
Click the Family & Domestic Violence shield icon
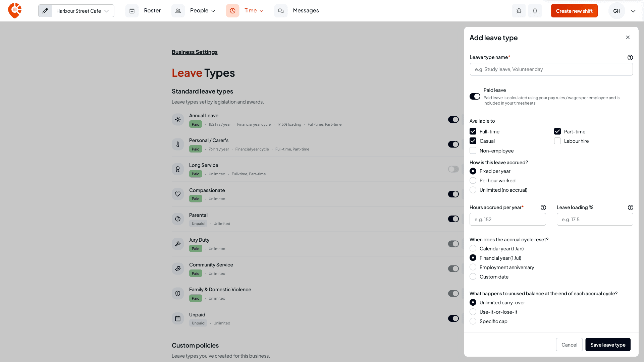click(x=178, y=294)
